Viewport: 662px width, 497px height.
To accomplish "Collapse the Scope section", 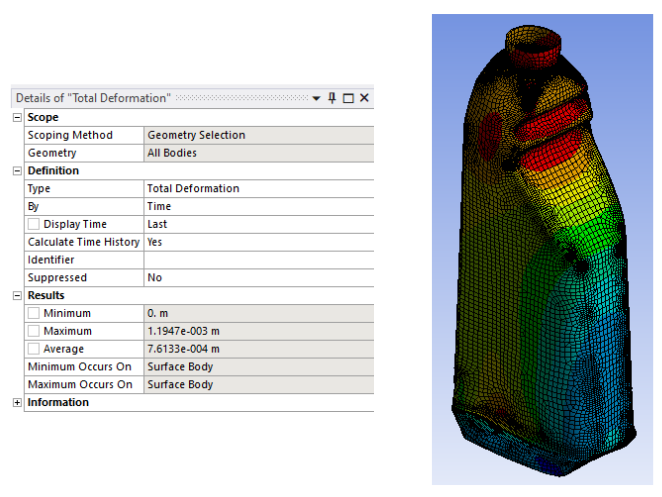I will (x=17, y=117).
